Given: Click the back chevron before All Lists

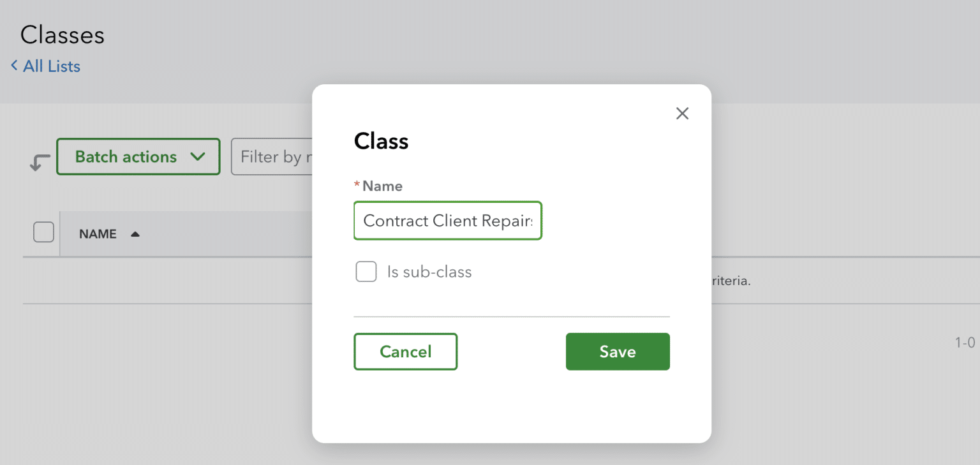Looking at the screenshot, I should point(13,66).
